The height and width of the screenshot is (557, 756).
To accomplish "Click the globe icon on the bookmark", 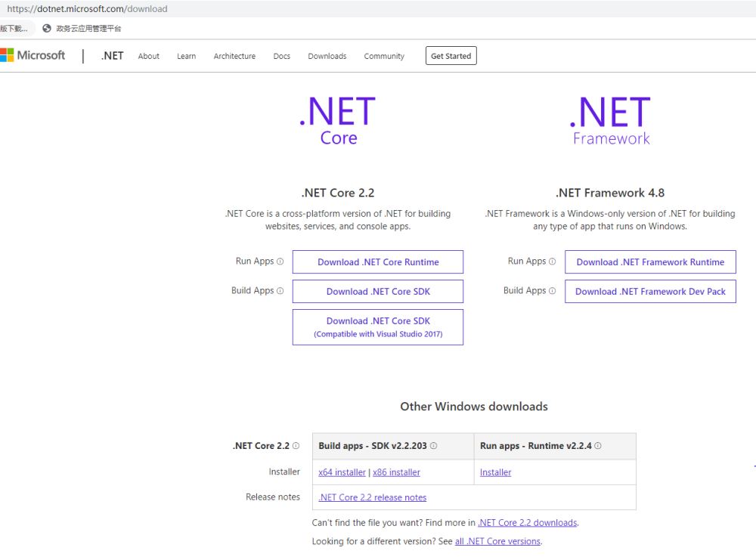I will (47, 29).
